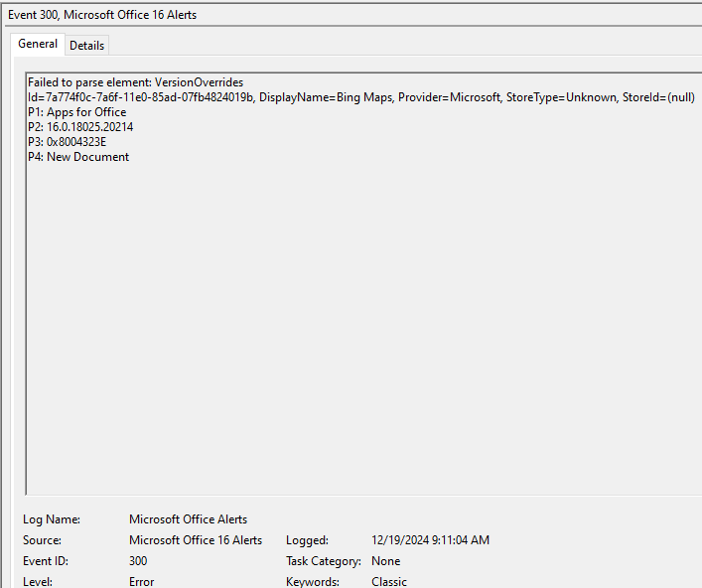Select the Id=7a774f0c Bing Maps line
The height and width of the screenshot is (588, 702).
(x=361, y=97)
